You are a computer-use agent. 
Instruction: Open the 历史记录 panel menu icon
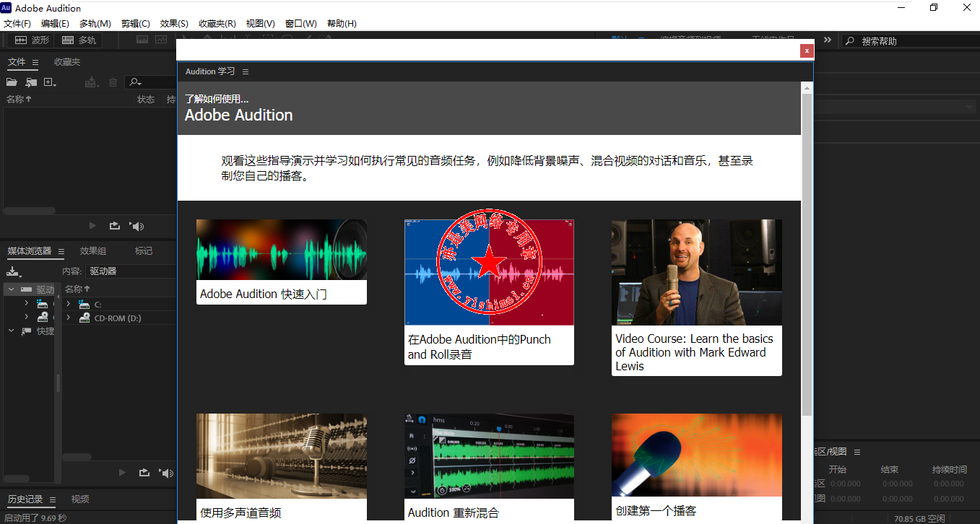tap(53, 500)
